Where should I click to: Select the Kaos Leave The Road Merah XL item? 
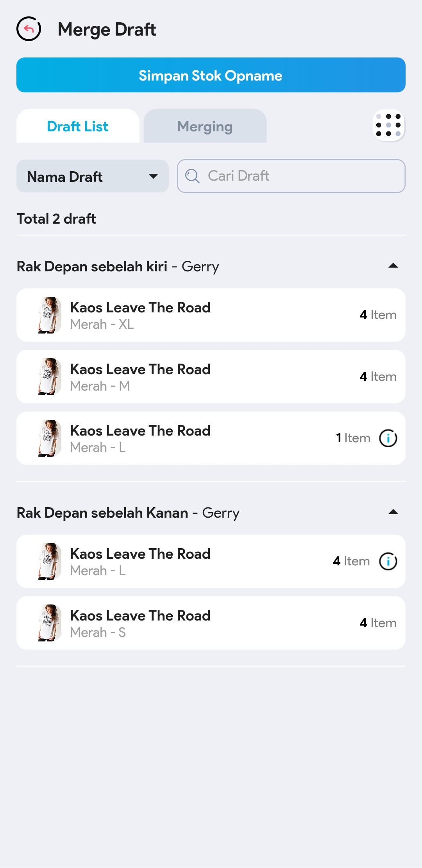tap(211, 315)
